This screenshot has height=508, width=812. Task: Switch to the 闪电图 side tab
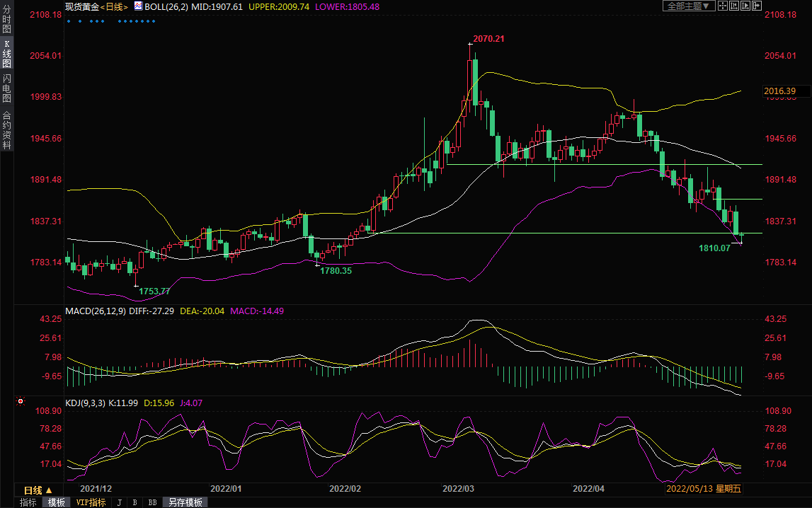(x=6, y=88)
